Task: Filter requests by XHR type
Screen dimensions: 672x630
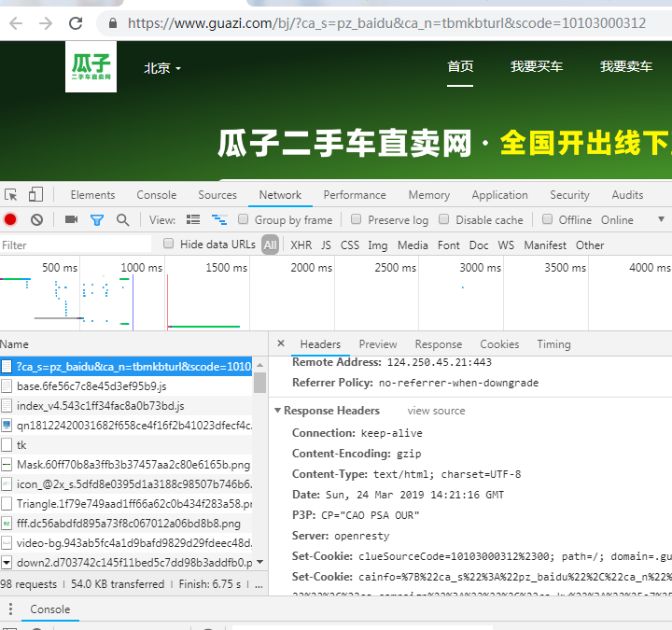Action: tap(301, 245)
